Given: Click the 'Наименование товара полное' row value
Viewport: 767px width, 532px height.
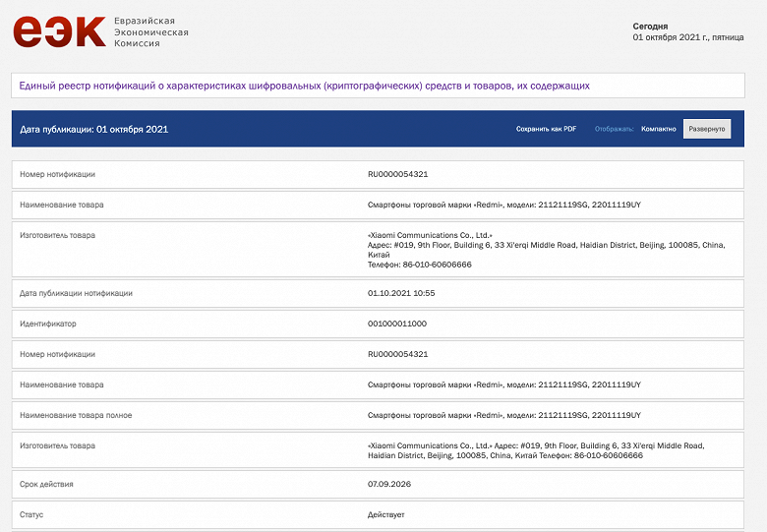Looking at the screenshot, I should (503, 415).
